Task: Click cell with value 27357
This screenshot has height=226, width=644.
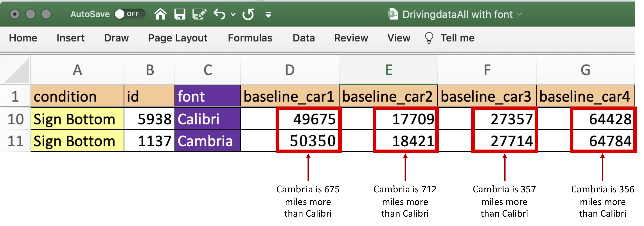Action: coord(487,119)
